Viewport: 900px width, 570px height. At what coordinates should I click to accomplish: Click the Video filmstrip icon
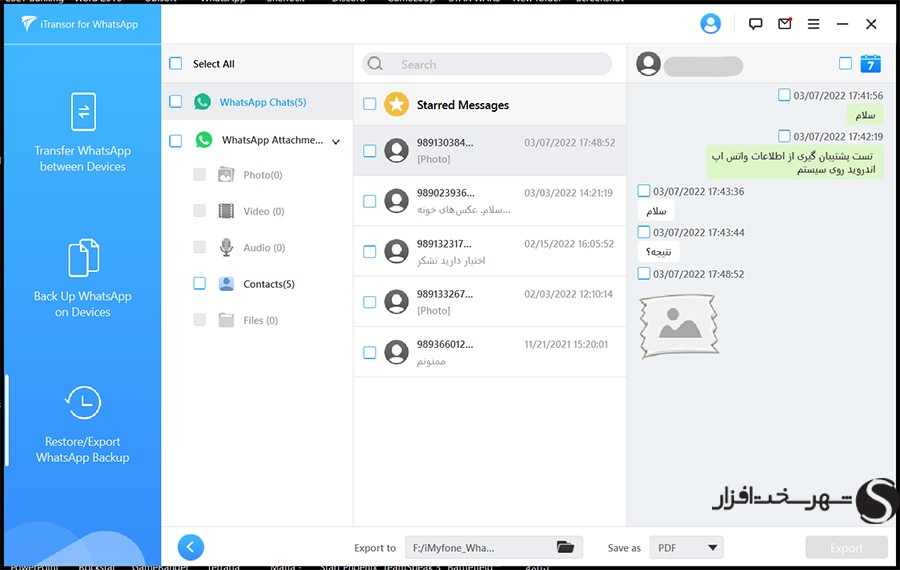point(226,211)
